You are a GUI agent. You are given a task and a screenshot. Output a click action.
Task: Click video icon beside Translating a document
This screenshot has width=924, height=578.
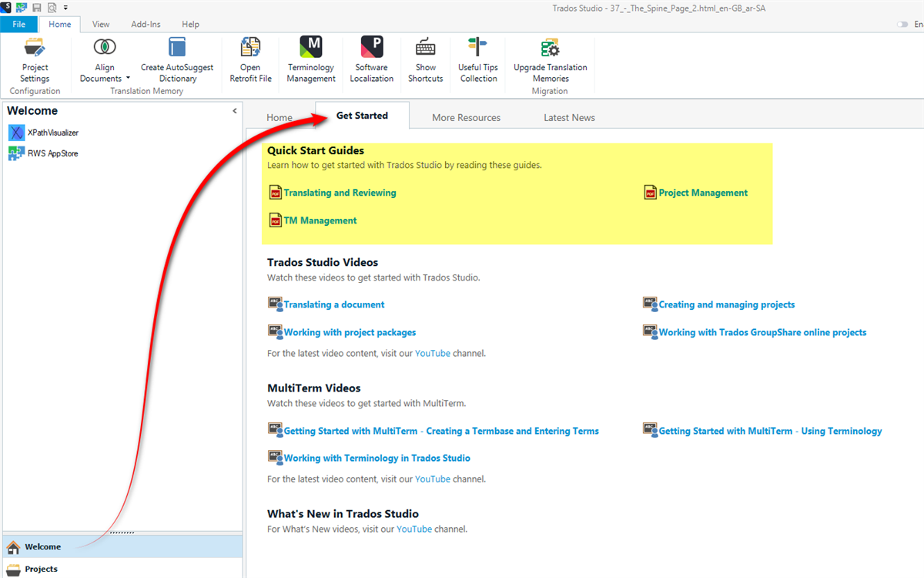click(x=276, y=304)
